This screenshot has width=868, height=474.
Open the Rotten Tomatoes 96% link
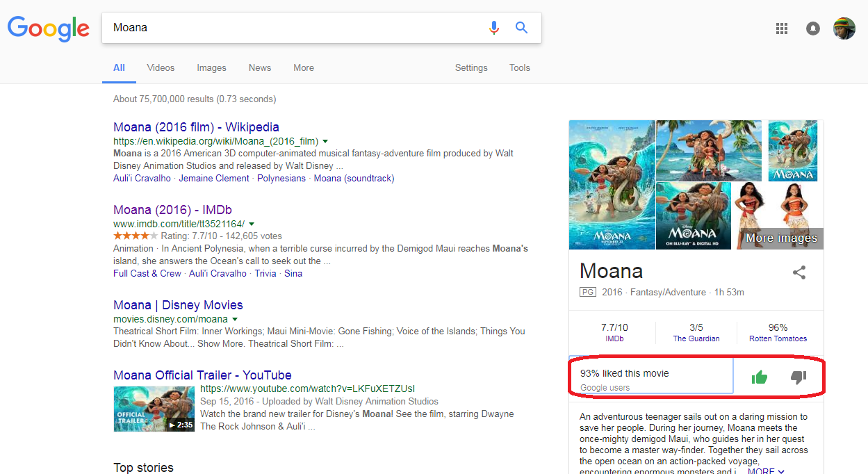coord(778,333)
